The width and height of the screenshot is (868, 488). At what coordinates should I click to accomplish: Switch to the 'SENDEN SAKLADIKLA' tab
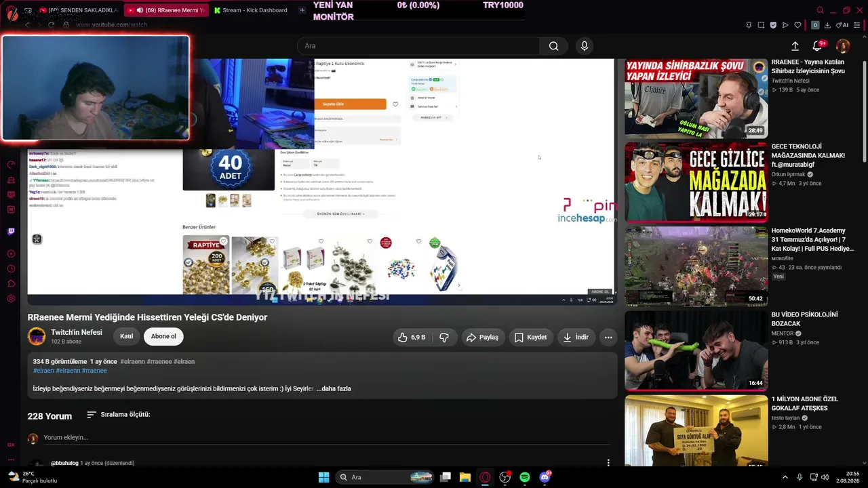coord(79,10)
